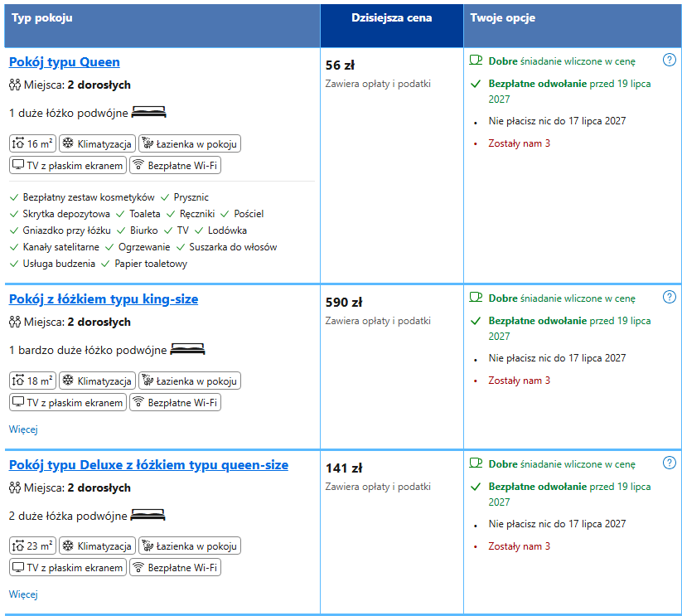Click the Skrytka depozytowa amenity

pyautogui.click(x=66, y=214)
